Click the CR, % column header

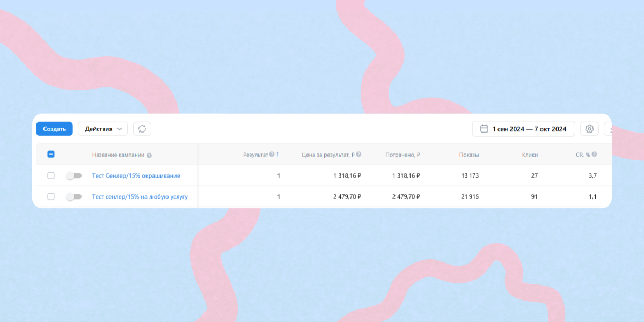(x=583, y=155)
